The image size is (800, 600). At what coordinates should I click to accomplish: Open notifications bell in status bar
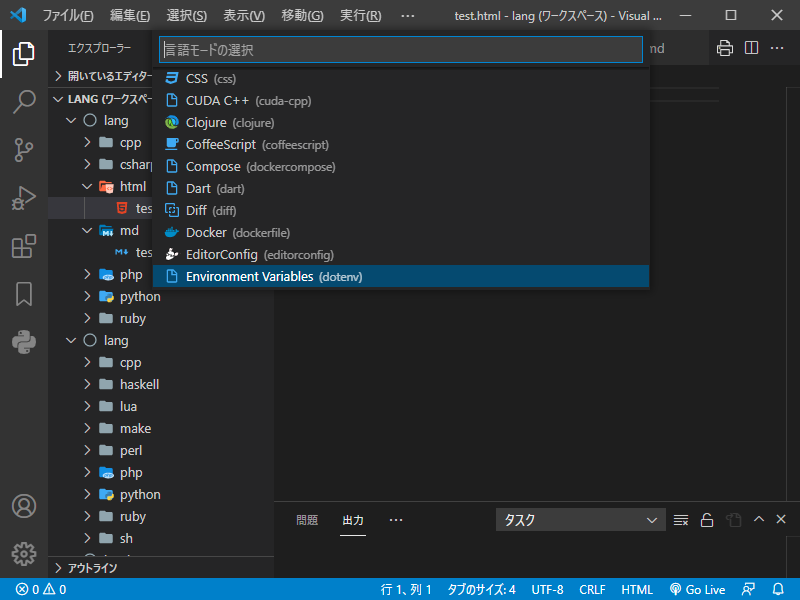click(x=778, y=589)
